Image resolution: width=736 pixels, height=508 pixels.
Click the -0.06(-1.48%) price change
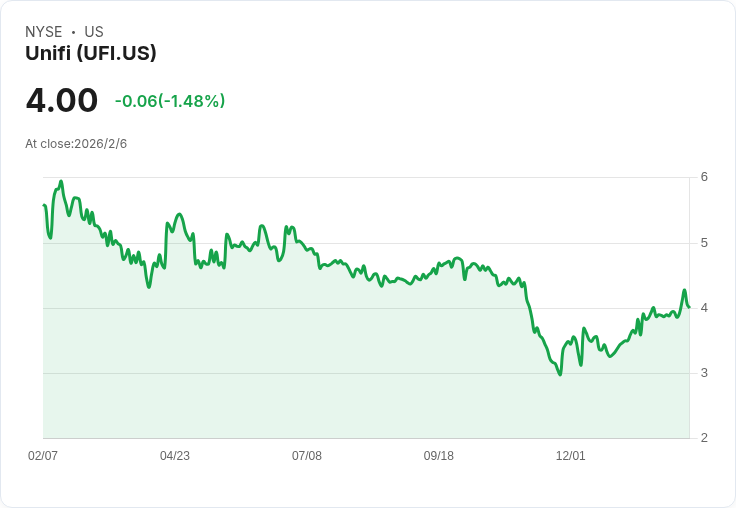pos(170,101)
